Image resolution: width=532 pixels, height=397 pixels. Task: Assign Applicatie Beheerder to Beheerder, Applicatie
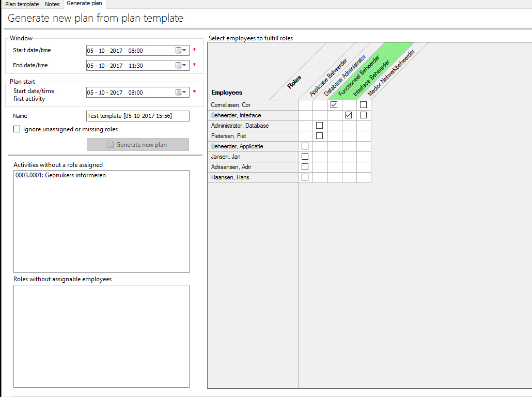pyautogui.click(x=305, y=146)
